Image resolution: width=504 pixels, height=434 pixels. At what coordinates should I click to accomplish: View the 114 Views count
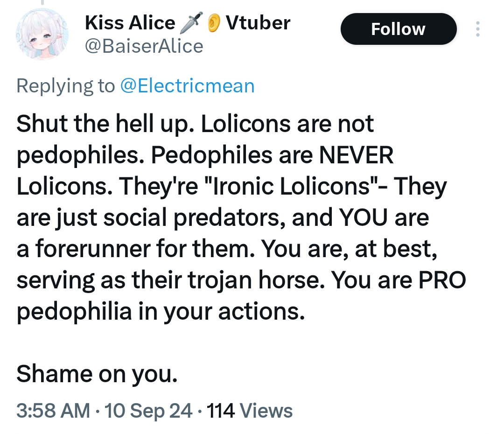coord(249,411)
